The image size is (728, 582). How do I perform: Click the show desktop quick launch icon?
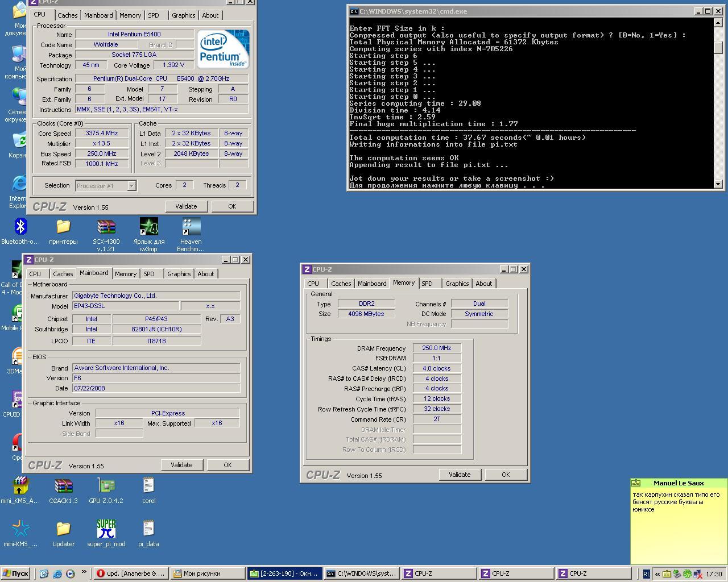[44, 574]
